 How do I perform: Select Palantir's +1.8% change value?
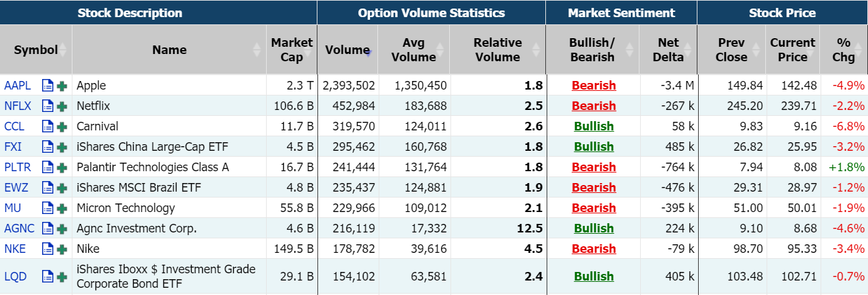[847, 167]
